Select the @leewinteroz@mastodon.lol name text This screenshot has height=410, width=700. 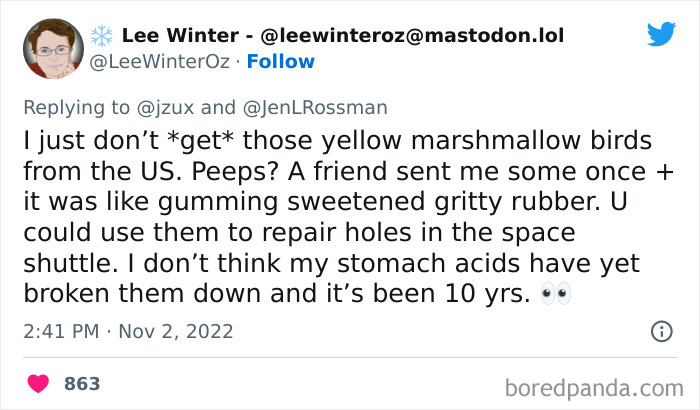click(x=412, y=36)
